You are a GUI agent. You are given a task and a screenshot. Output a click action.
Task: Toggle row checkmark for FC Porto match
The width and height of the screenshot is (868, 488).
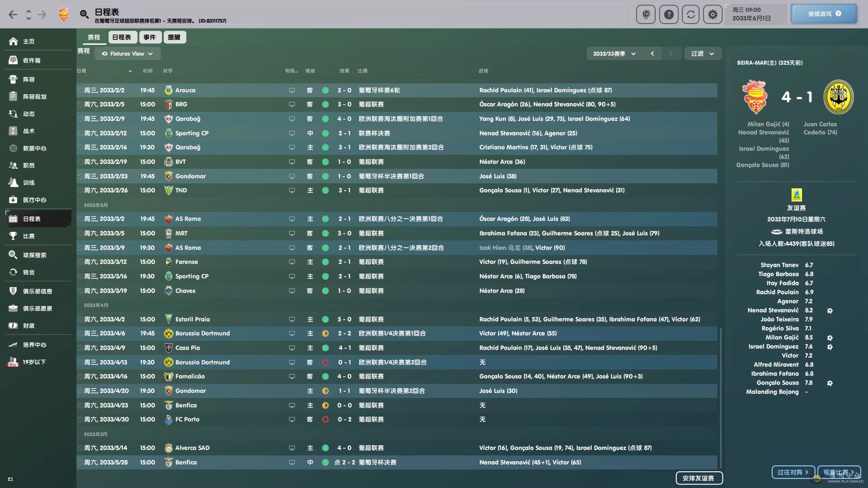(x=80, y=420)
